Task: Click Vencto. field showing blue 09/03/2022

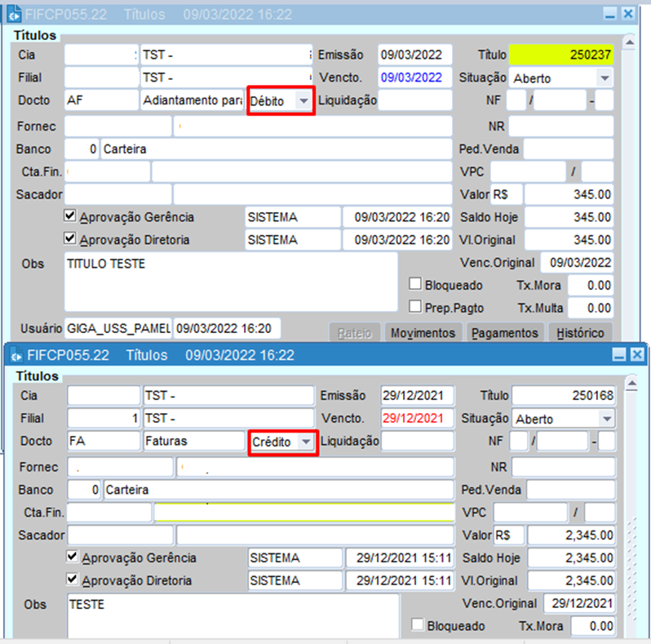Action: (x=414, y=78)
